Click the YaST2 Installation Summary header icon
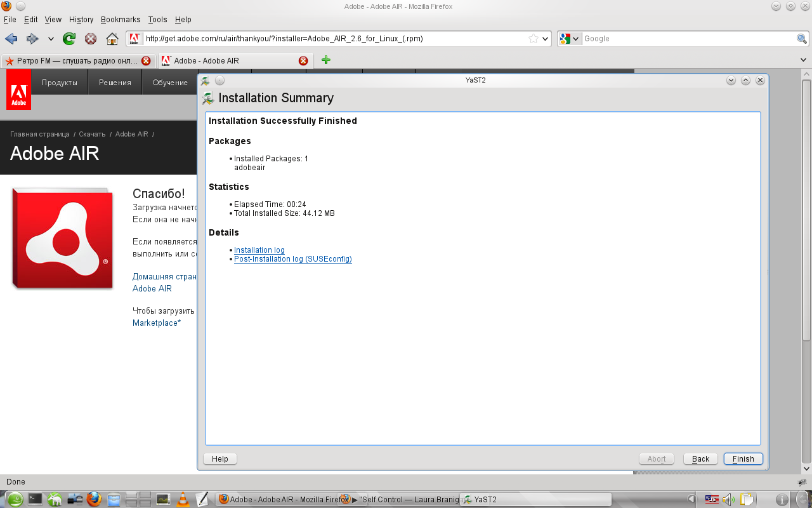This screenshot has height=508, width=812. (x=208, y=98)
